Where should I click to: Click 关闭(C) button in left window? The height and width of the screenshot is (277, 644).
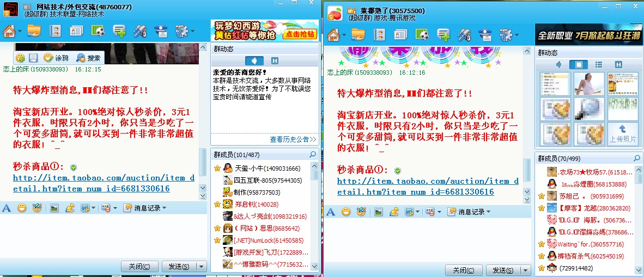tap(139, 266)
